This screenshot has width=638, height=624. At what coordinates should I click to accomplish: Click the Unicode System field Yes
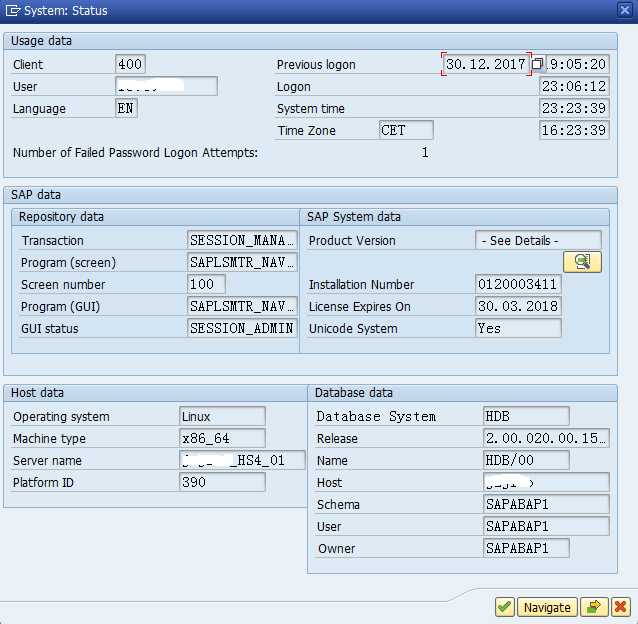click(x=518, y=328)
